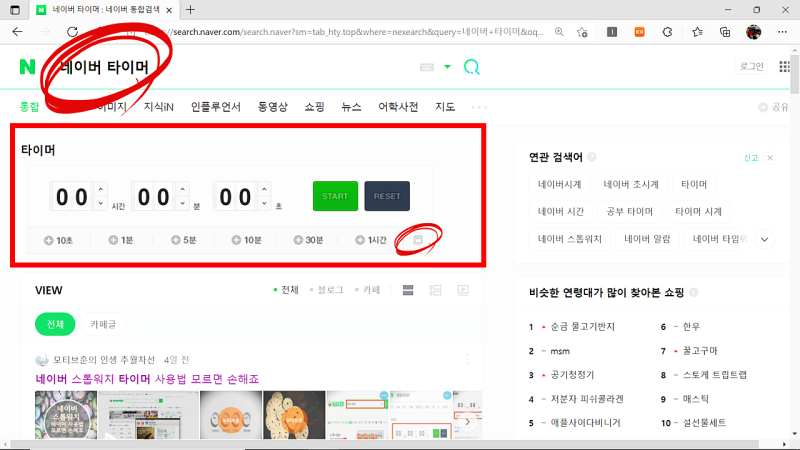Click the 공유 share button
The image size is (800, 450).
coord(773,107)
